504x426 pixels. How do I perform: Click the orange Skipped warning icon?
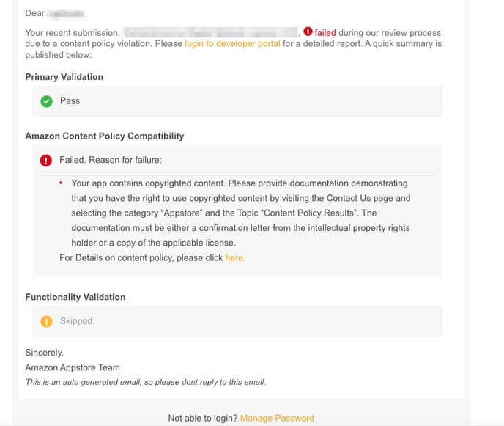coord(46,321)
